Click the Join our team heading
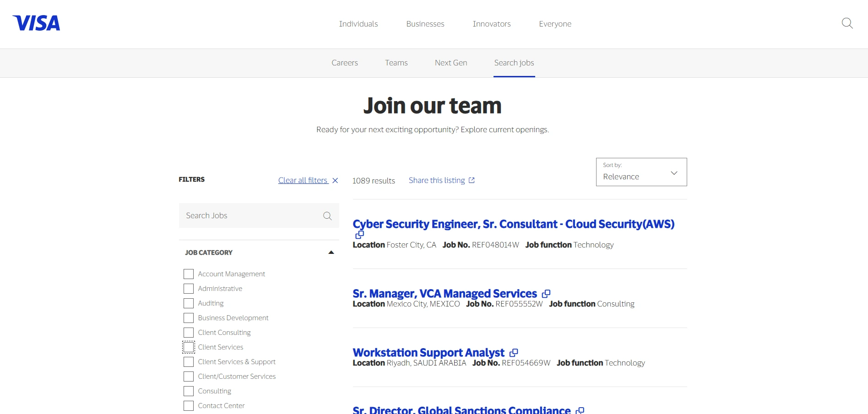This screenshot has height=414, width=868. click(433, 106)
